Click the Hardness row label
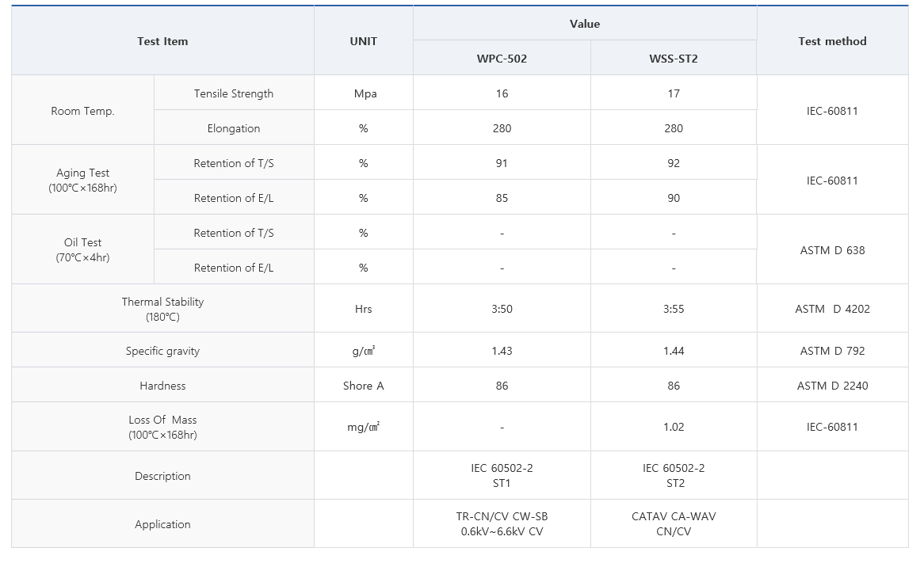The width and height of the screenshot is (924, 563). click(162, 385)
